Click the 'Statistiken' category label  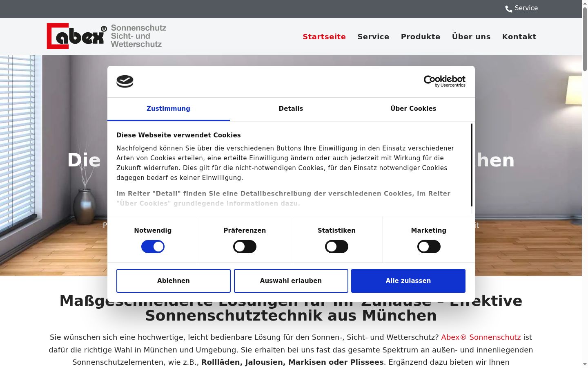tap(336, 231)
